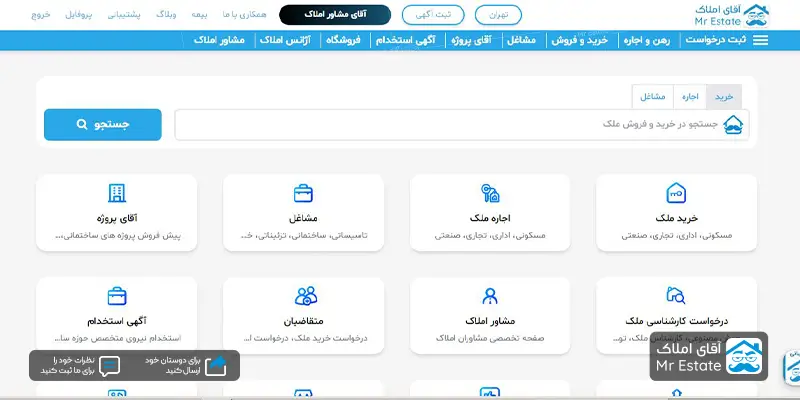This screenshot has height=400, width=800.
Task: Open the همکاری با ما link
Action: pos(244,15)
